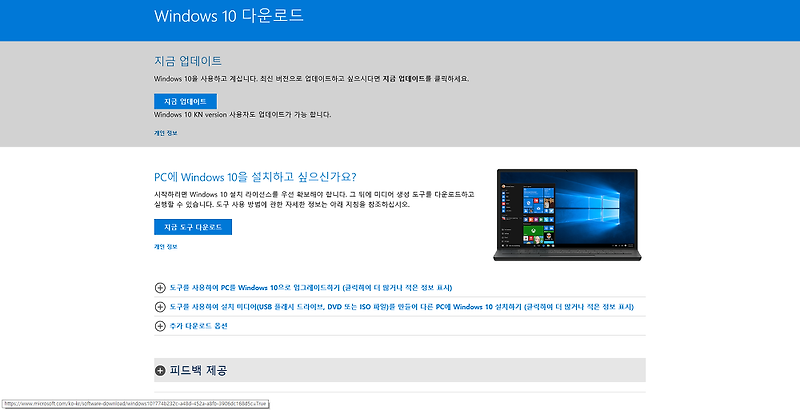800x410 pixels.
Task: Expand the PC를 Windows 10으로 업그레이드하기 section
Action: point(311,288)
